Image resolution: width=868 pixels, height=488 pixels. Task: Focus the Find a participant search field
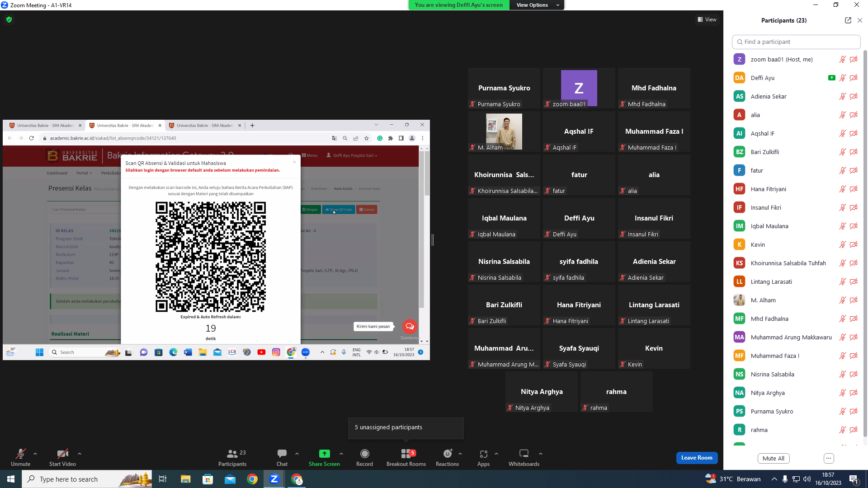click(x=796, y=42)
